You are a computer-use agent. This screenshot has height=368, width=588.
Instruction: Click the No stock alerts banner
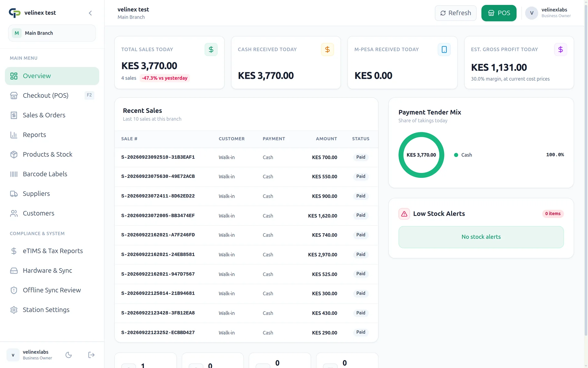click(x=481, y=237)
